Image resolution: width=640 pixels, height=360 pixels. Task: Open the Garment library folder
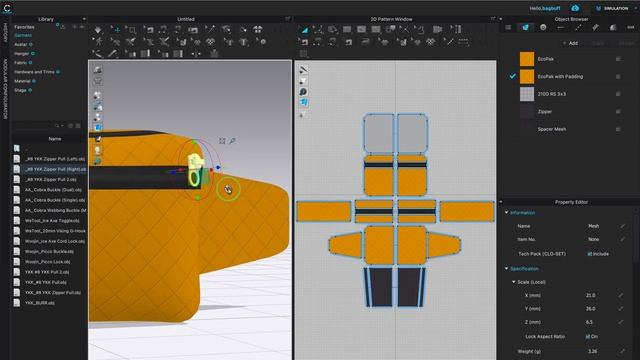point(23,36)
